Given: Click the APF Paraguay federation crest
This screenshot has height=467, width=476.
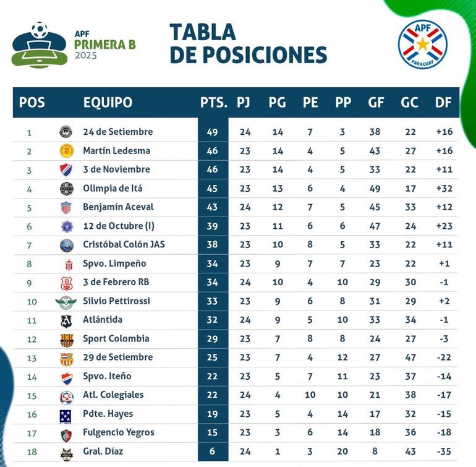Looking at the screenshot, I should pos(422,45).
